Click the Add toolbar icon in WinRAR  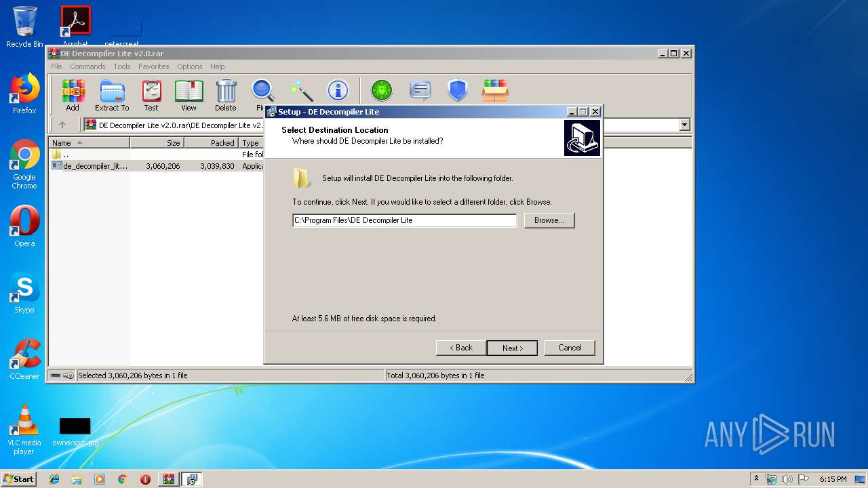click(x=73, y=95)
